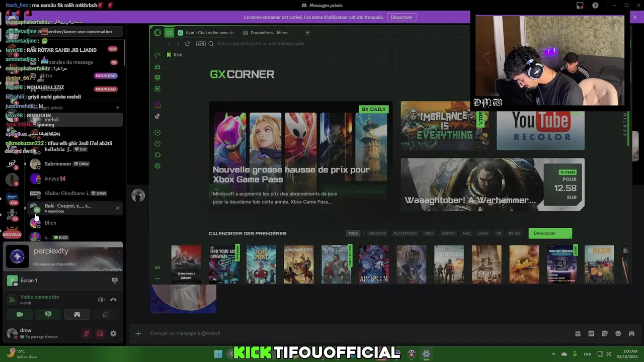This screenshot has height=362, width=644.
Task: Unmute the microphone in user panel
Action: [x=87, y=333]
